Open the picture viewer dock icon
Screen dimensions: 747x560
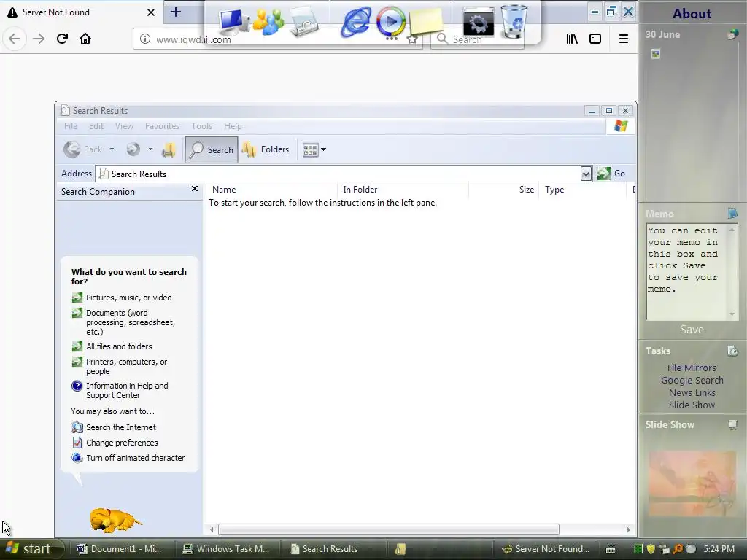coord(303,21)
